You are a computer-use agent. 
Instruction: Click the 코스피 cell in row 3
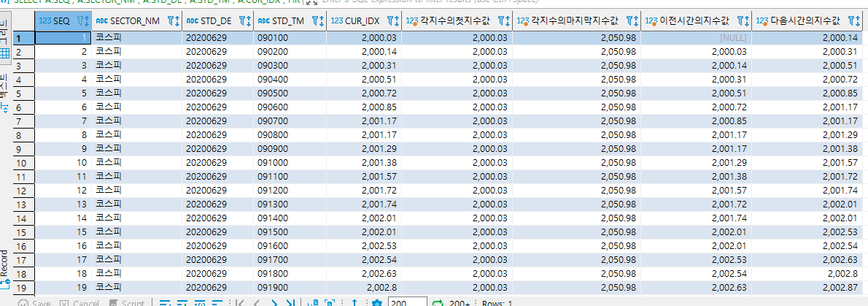coord(136,66)
